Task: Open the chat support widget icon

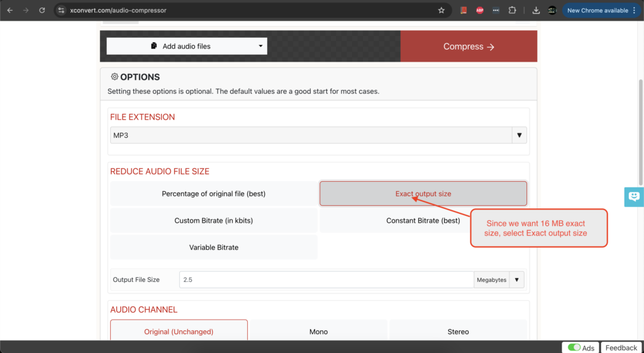Action: tap(634, 197)
